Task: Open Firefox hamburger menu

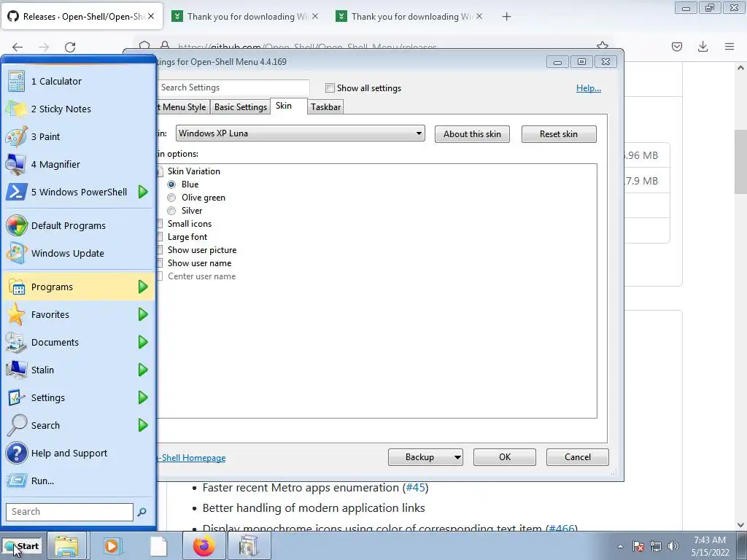Action: (729, 47)
